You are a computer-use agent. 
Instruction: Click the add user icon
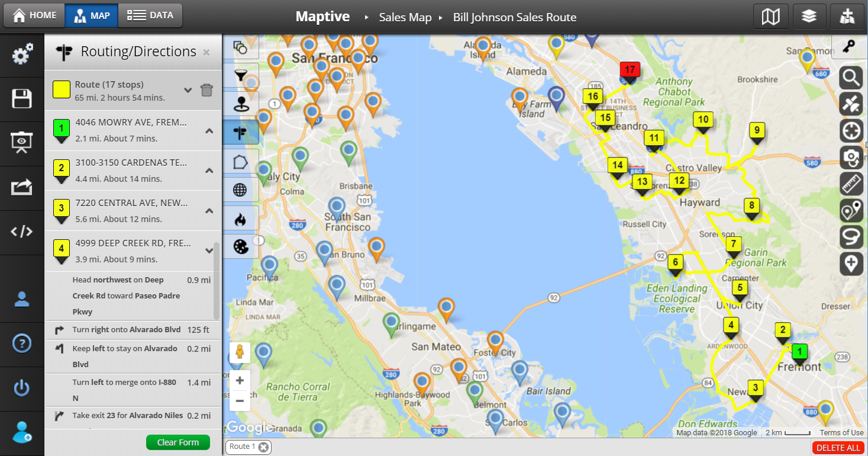pos(22,432)
